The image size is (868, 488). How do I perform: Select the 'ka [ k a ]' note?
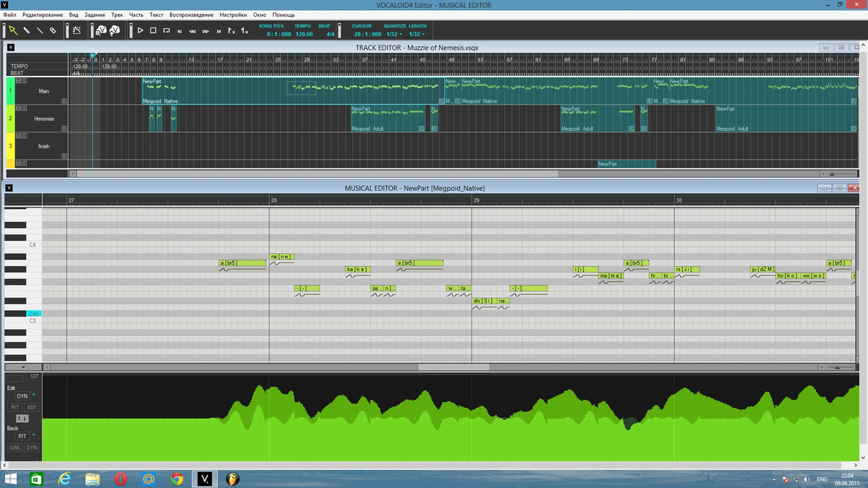tap(358, 269)
